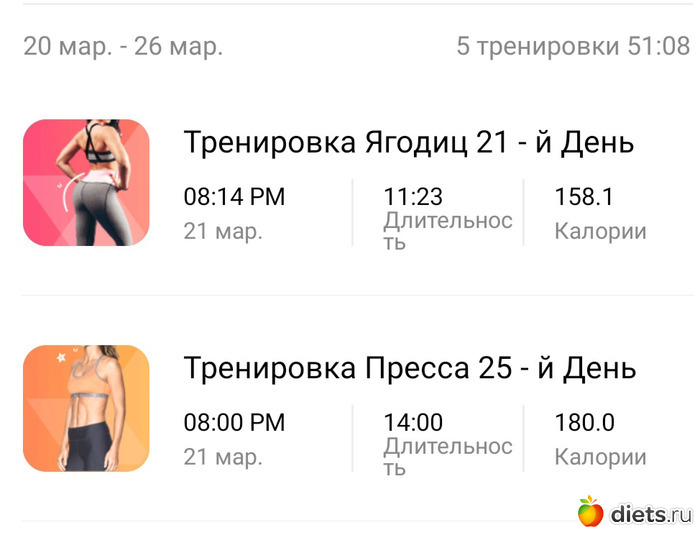Click Калории label below 180.0
Viewport: 700px width, 535px height.
600,457
